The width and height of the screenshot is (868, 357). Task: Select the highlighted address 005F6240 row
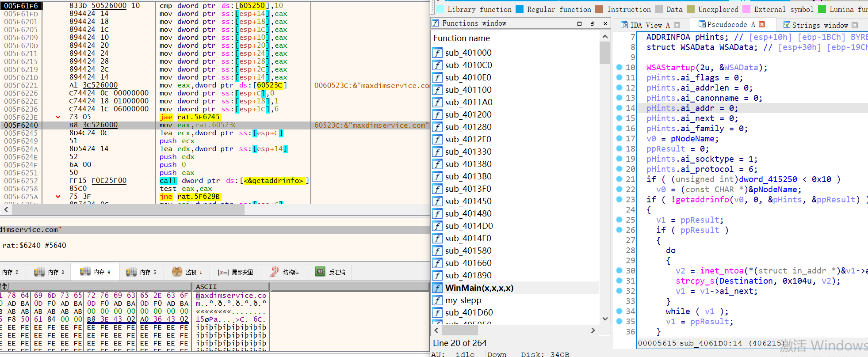pyautogui.click(x=214, y=125)
